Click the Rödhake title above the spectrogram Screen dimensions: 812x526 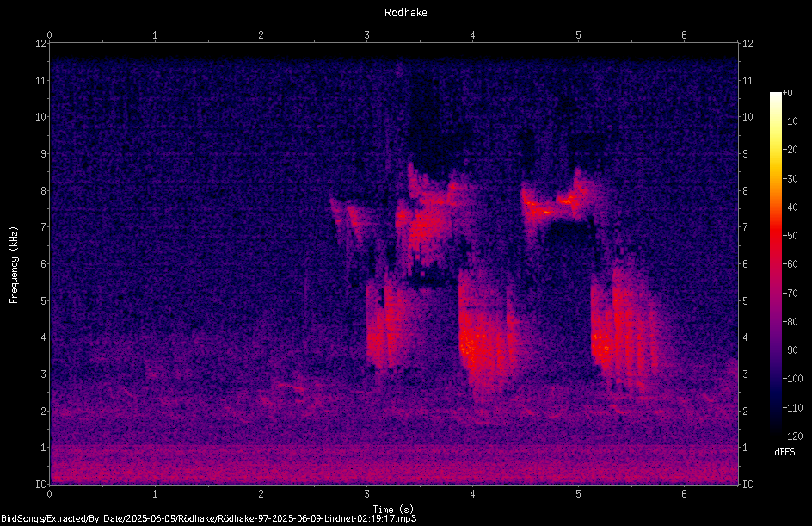pyautogui.click(x=405, y=12)
